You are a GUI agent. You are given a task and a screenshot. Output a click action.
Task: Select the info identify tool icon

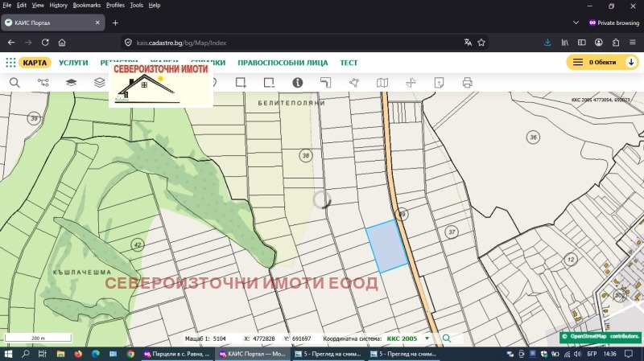point(297,83)
